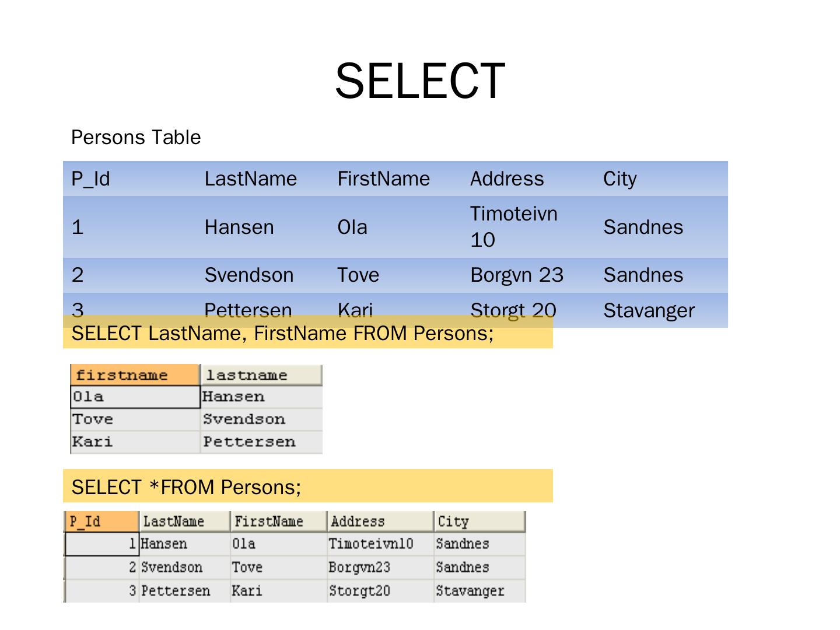Click the "SELECT *FROM Persons;" query box

click(307, 487)
